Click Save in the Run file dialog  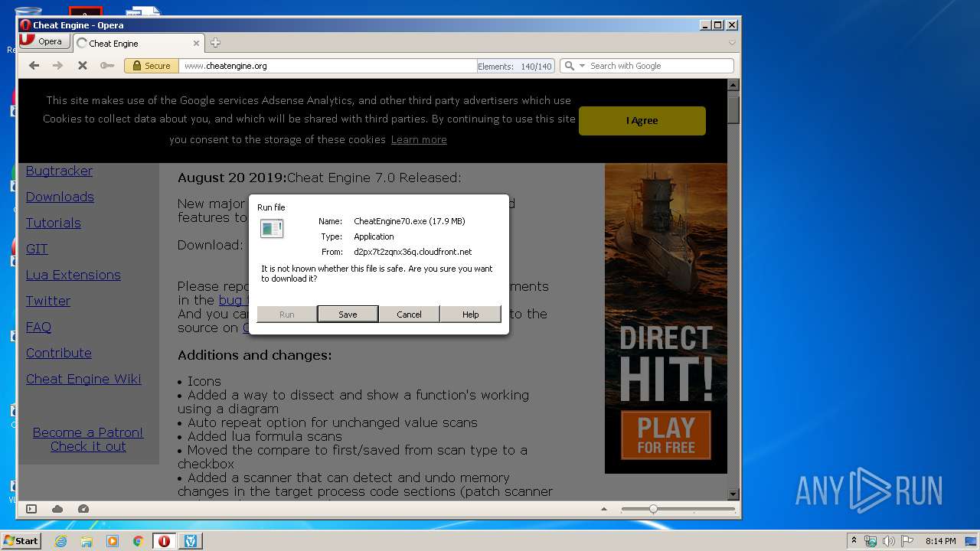(348, 314)
